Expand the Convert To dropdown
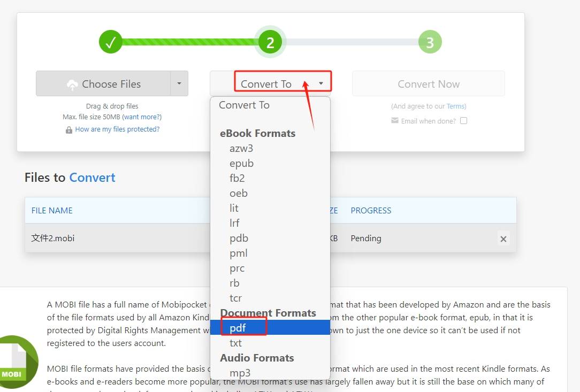Screen dimensions: 580x392 pos(282,84)
